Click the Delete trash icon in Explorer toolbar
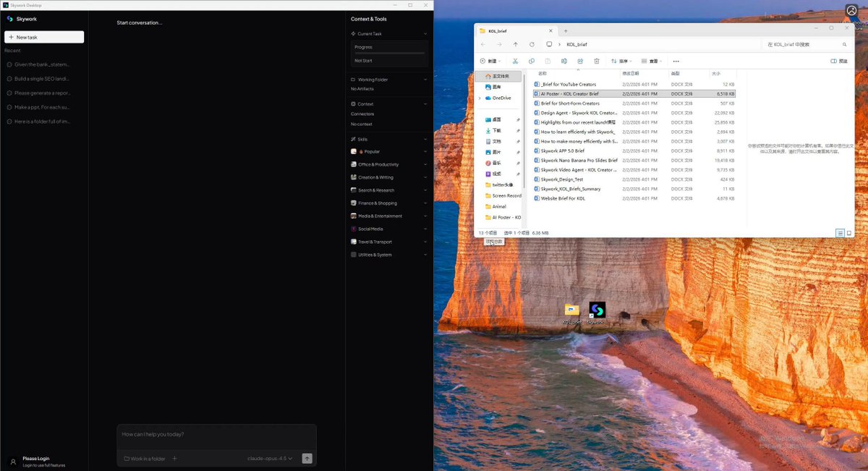This screenshot has width=868, height=471. (597, 61)
